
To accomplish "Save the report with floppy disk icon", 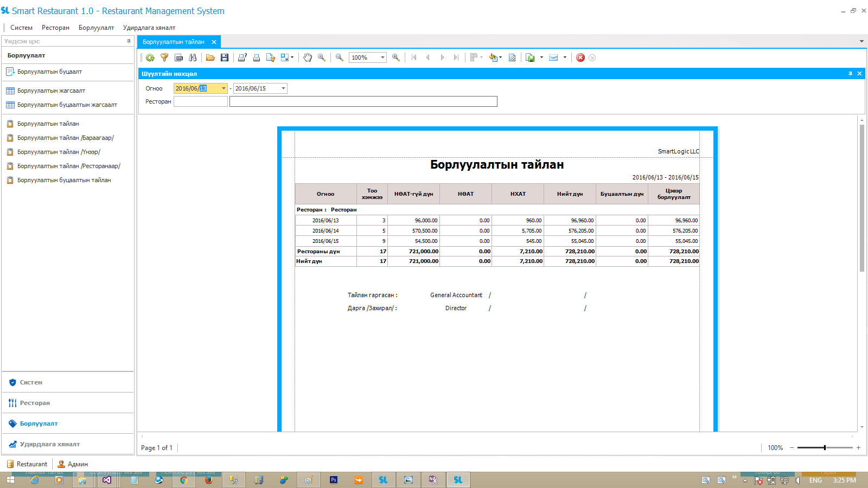I will coord(225,57).
